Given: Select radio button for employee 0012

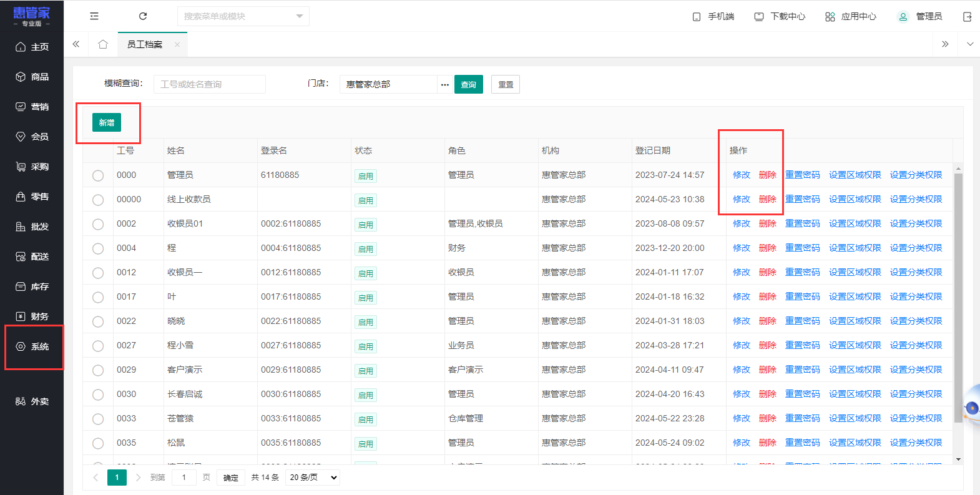Looking at the screenshot, I should pyautogui.click(x=98, y=273).
